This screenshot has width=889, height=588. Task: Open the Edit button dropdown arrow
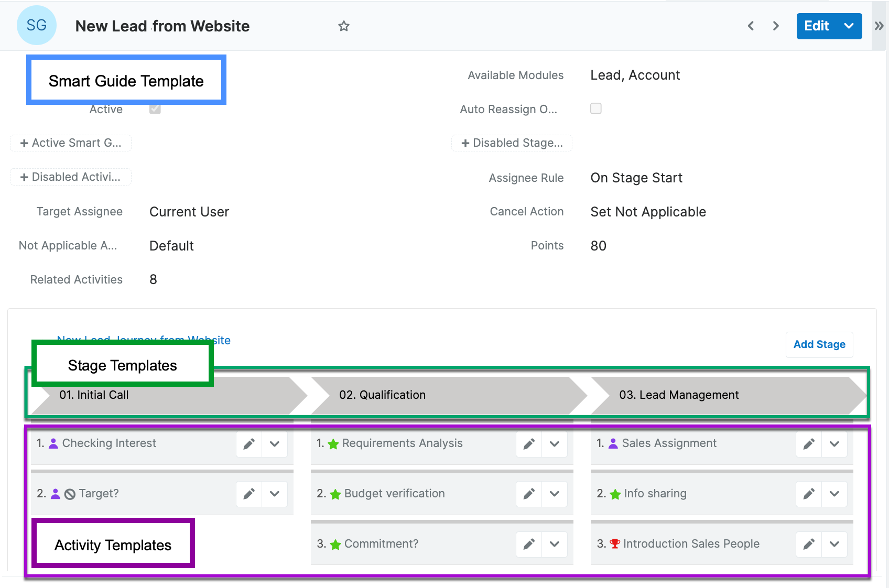tap(848, 26)
